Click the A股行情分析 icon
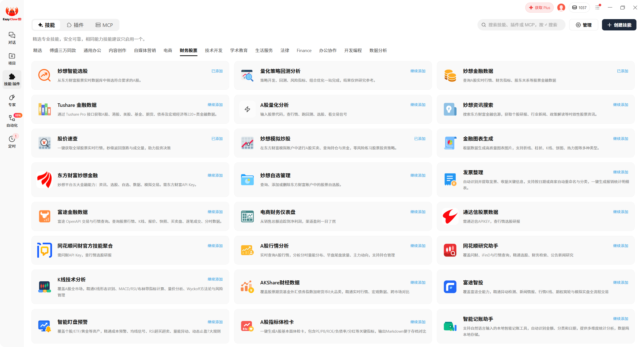This screenshot has height=347, width=644. pos(247,250)
